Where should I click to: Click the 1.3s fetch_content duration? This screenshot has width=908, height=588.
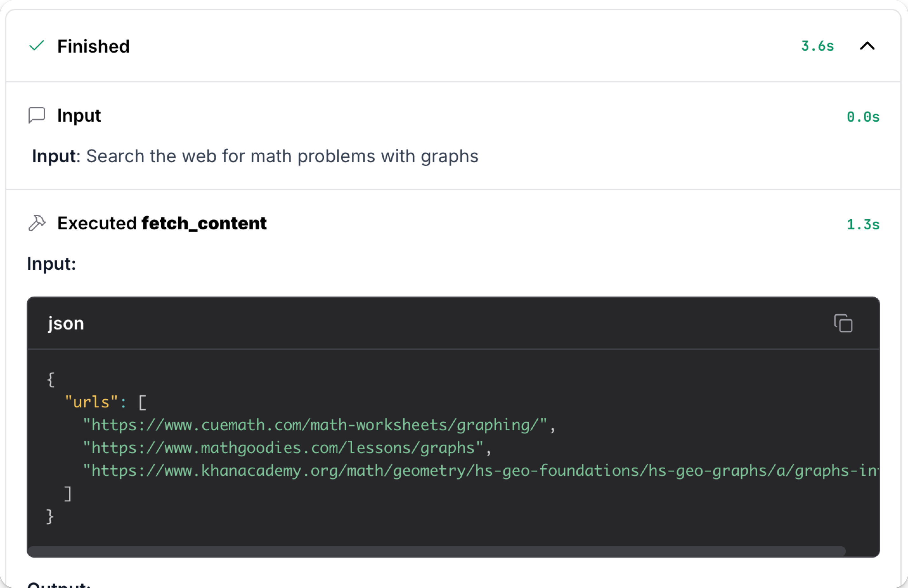tap(863, 225)
